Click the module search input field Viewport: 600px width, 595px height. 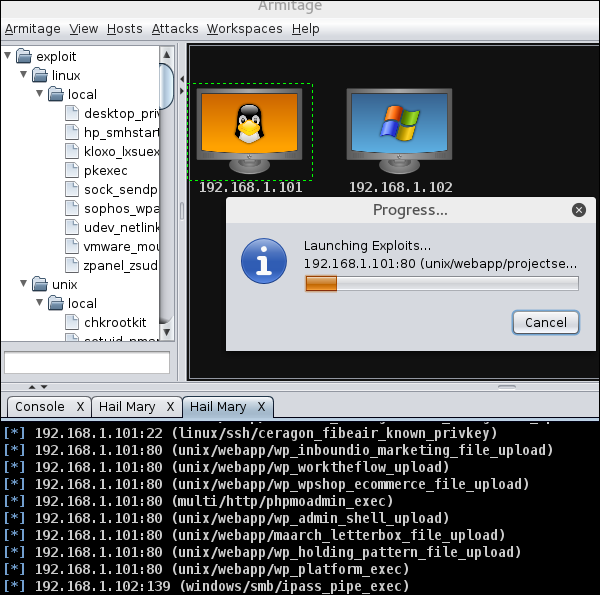pos(86,362)
